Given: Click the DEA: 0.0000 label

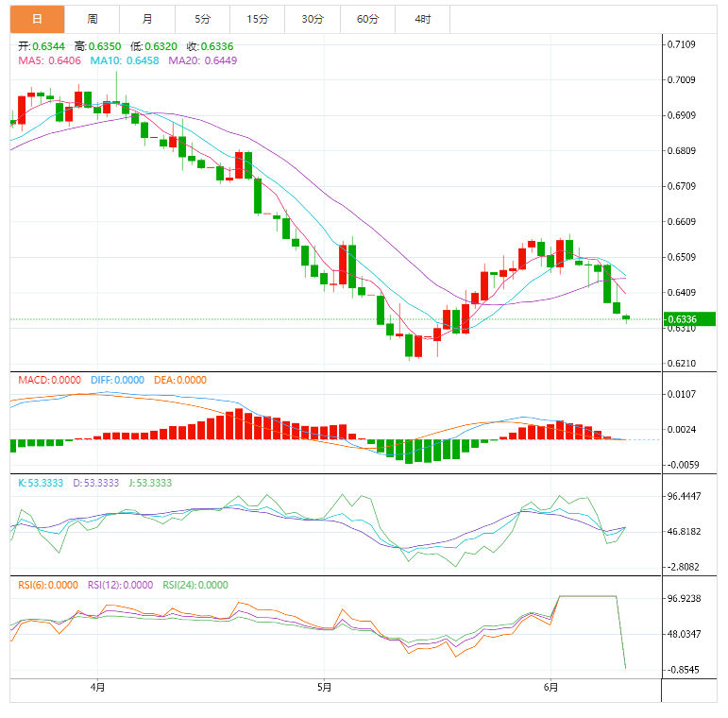Looking at the screenshot, I should point(180,380).
